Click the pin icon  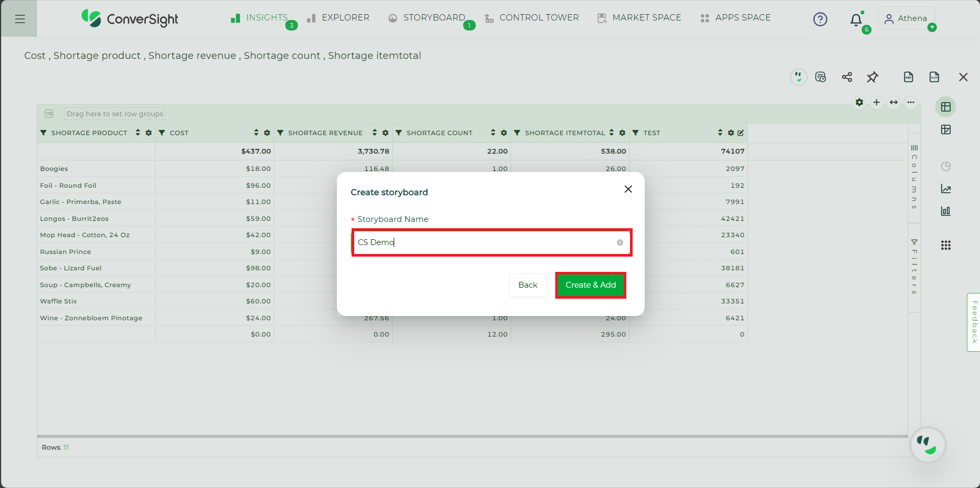(x=872, y=77)
